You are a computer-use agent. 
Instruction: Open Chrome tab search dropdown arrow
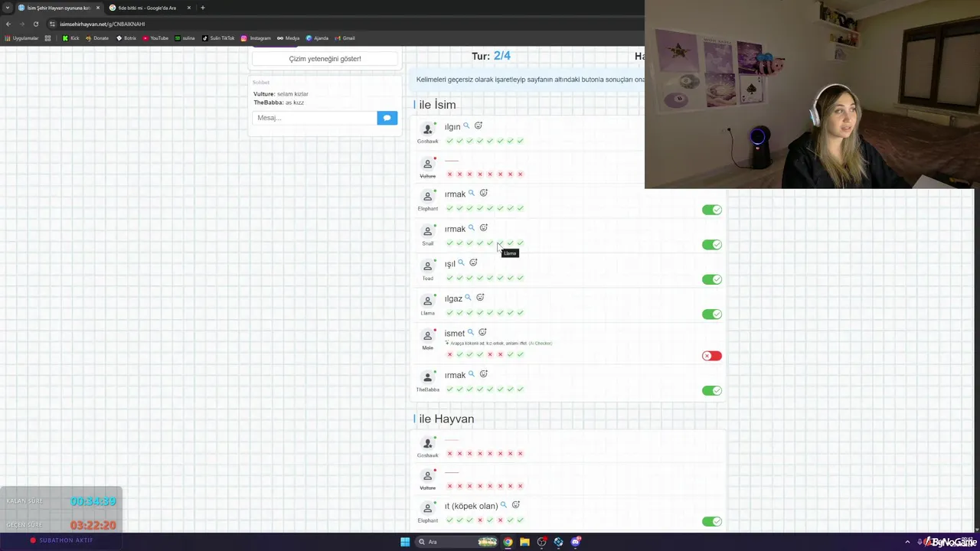click(8, 8)
